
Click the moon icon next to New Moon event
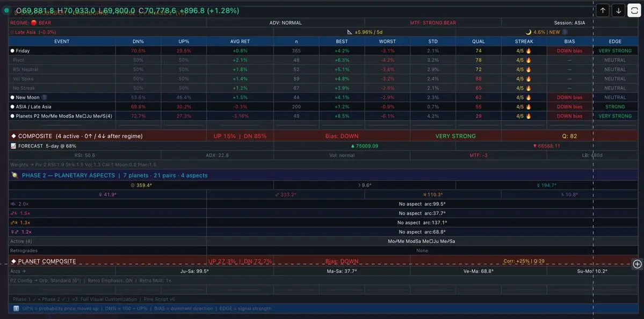(x=45, y=98)
